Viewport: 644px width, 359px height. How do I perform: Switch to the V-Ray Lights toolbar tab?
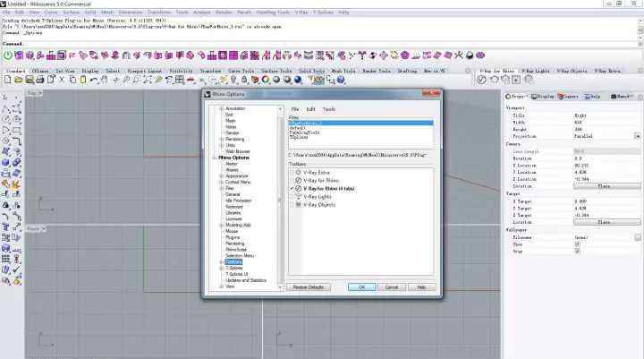(536, 71)
